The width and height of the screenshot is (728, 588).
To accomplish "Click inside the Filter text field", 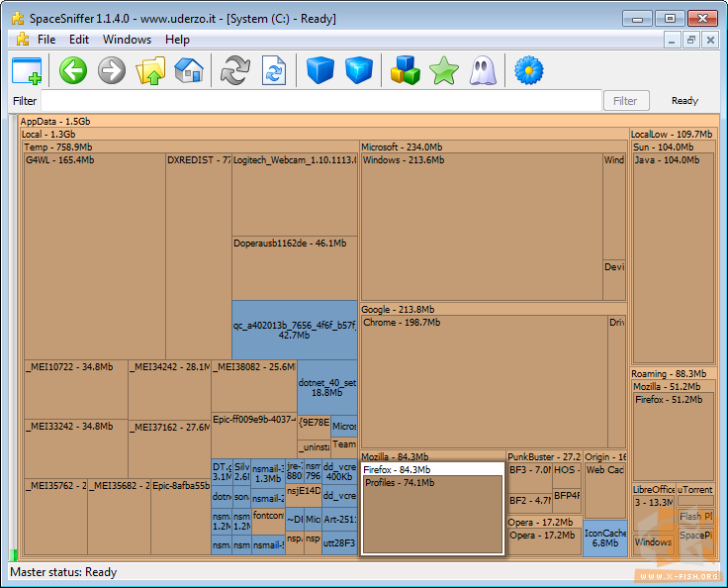I will pyautogui.click(x=321, y=101).
